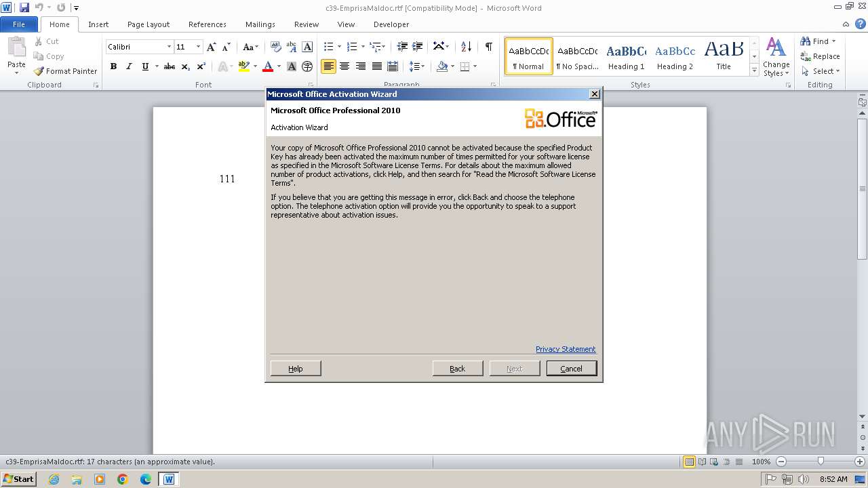
Task: Toggle Justify alignment
Action: tap(376, 66)
